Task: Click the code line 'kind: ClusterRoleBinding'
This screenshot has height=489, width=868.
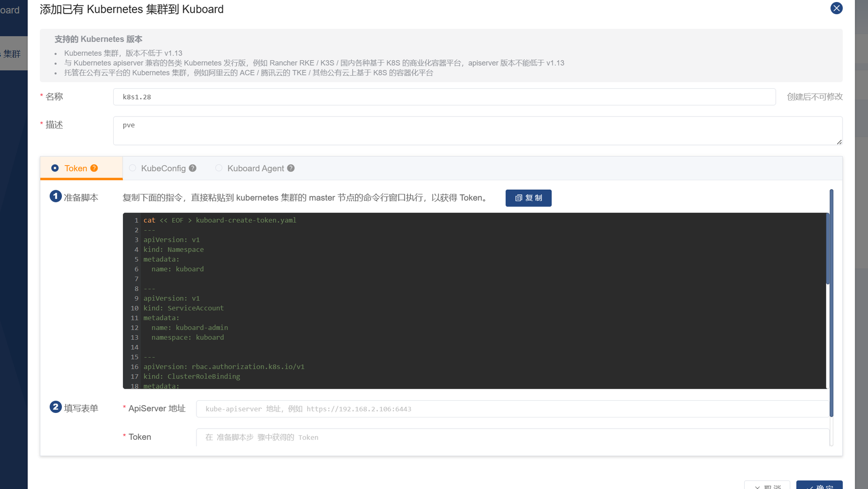Action: [x=192, y=376]
